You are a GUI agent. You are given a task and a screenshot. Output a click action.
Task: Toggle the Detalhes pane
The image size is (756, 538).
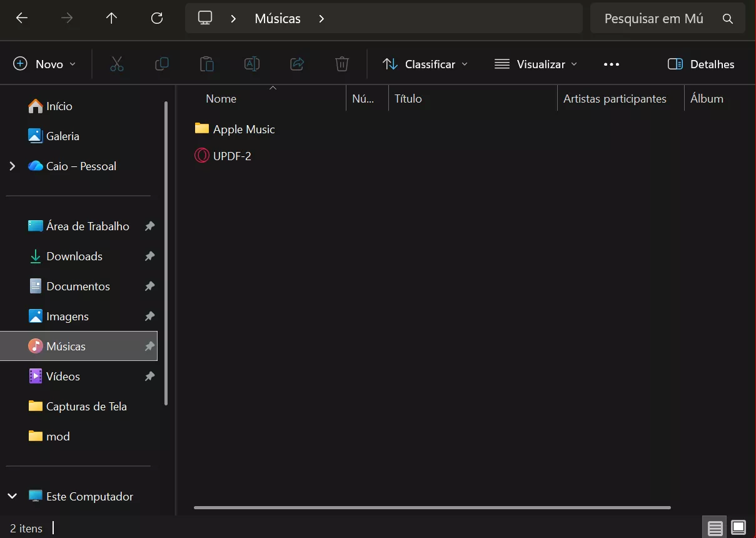tap(701, 64)
